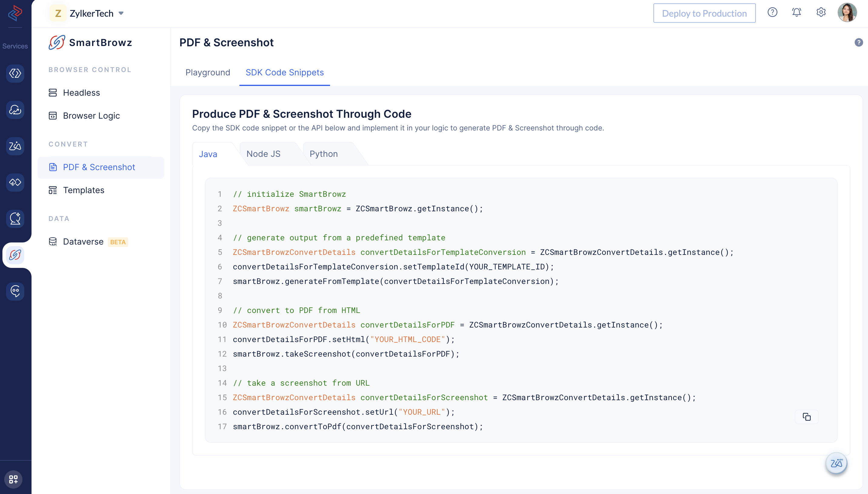Click Deploy to Production button
Image resolution: width=868 pixels, height=494 pixels.
click(x=704, y=13)
